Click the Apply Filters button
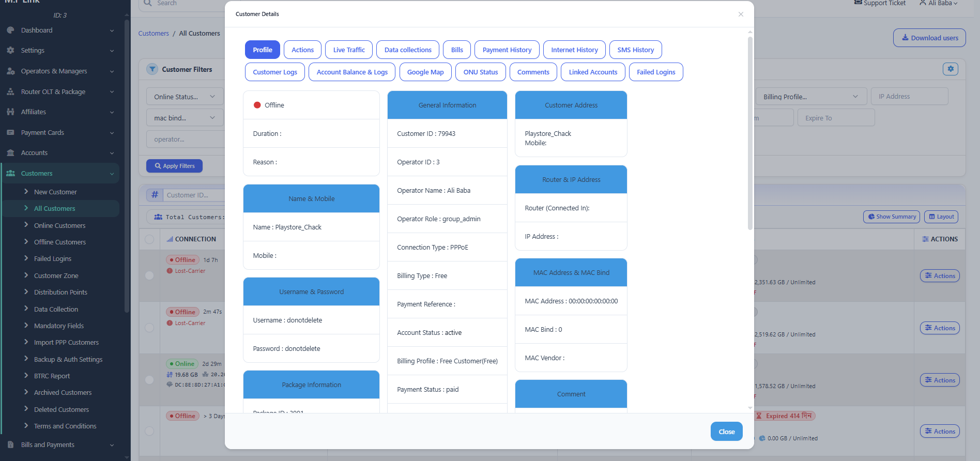This screenshot has width=980, height=461. (x=175, y=166)
